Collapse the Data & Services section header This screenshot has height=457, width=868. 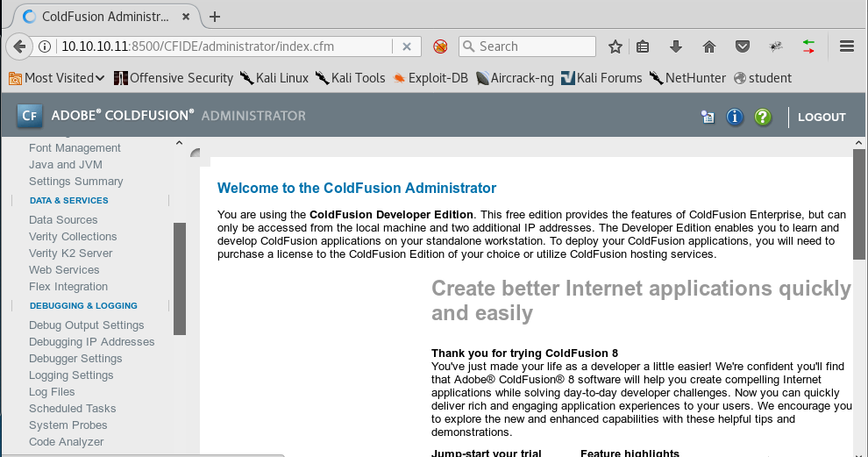coord(68,201)
